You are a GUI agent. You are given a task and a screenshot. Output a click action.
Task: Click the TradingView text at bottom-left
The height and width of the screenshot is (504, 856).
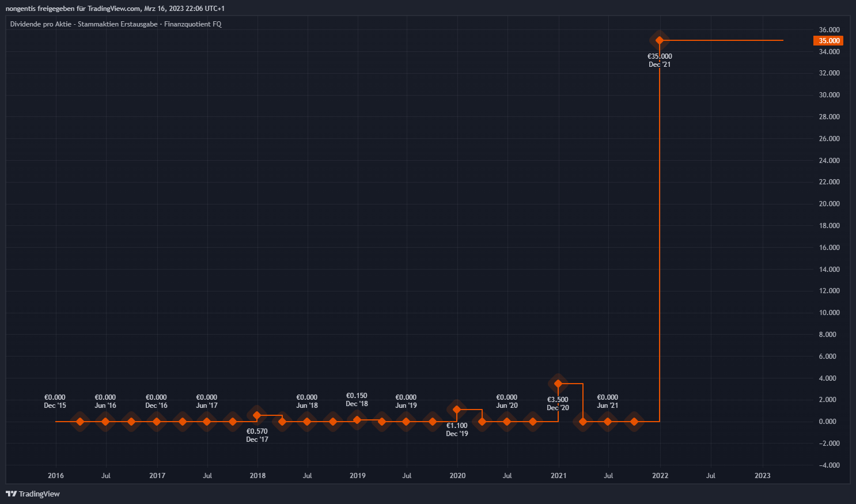(39, 494)
